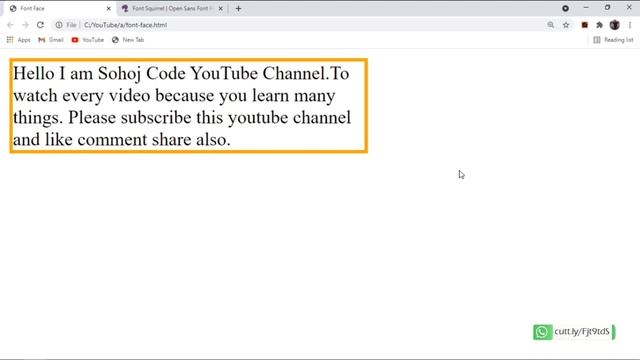Click the words 'Please subscribe this youtube channel'
Image resolution: width=640 pixels, height=360 pixels.
click(209, 118)
